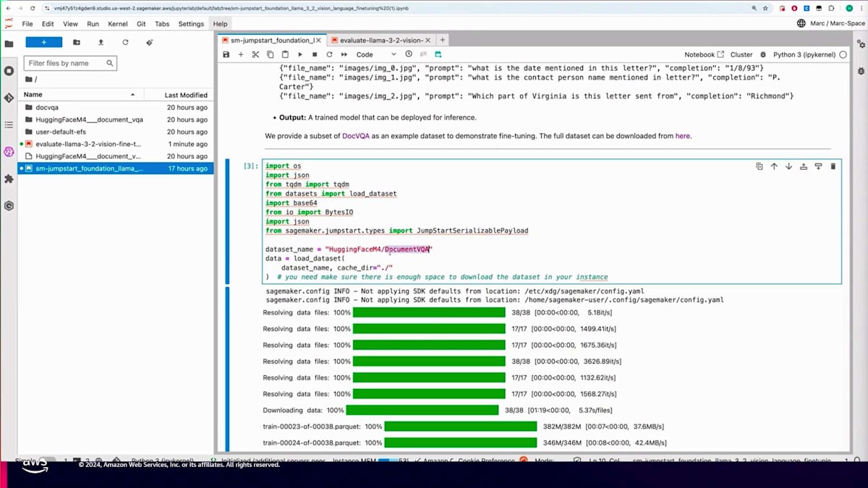The width and height of the screenshot is (868, 488).
Task: Restart the kernel from notebook toolbar
Action: [329, 54]
